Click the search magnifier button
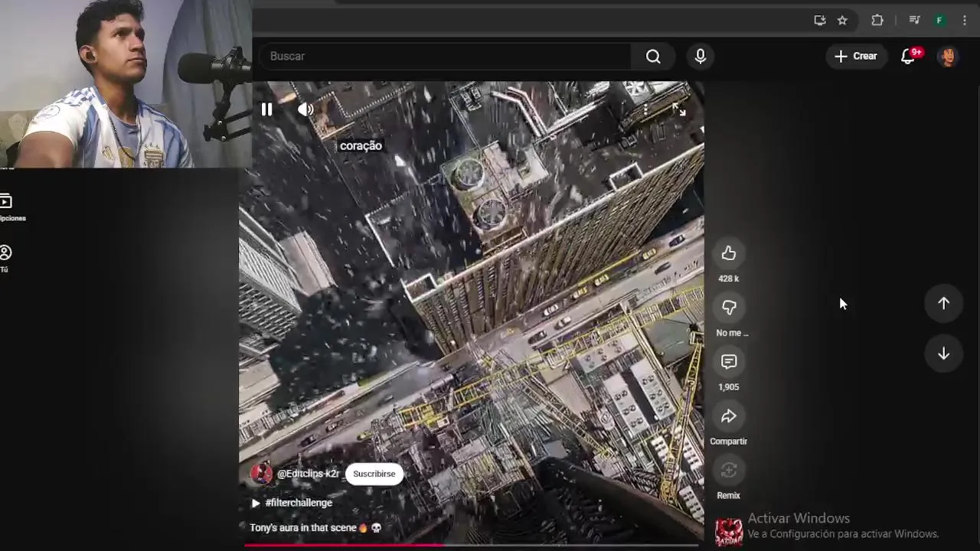 pyautogui.click(x=653, y=56)
